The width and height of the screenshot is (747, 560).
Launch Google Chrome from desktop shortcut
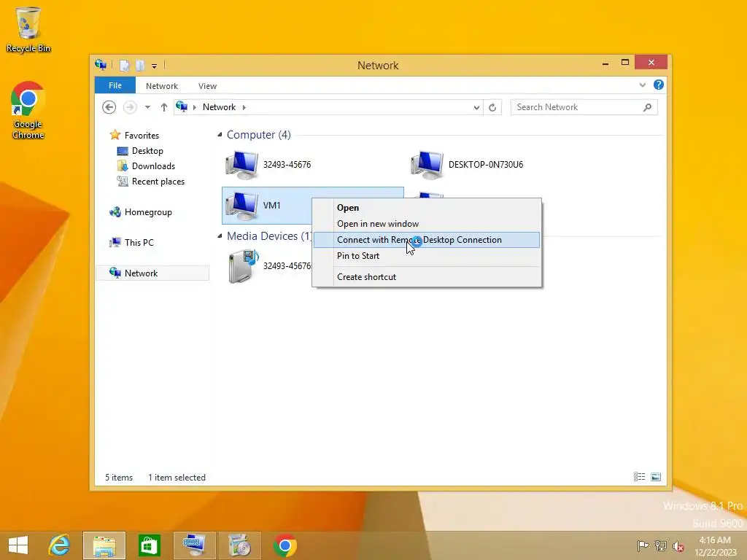[x=28, y=111]
